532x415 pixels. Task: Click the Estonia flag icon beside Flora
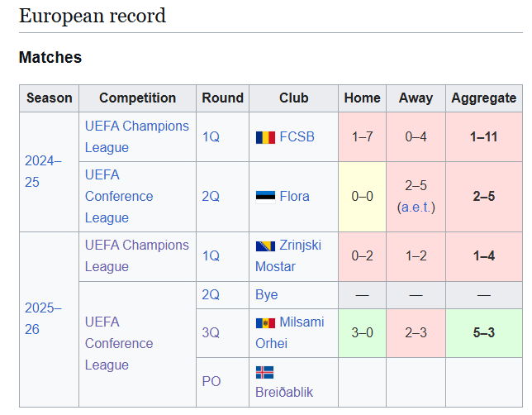265,197
